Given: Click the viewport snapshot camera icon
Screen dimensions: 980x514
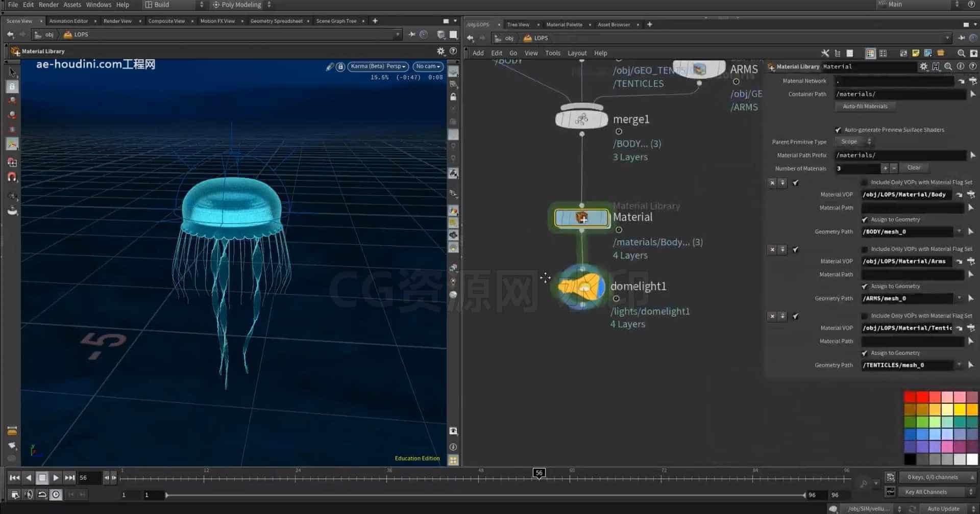Looking at the screenshot, I should click(x=453, y=431).
